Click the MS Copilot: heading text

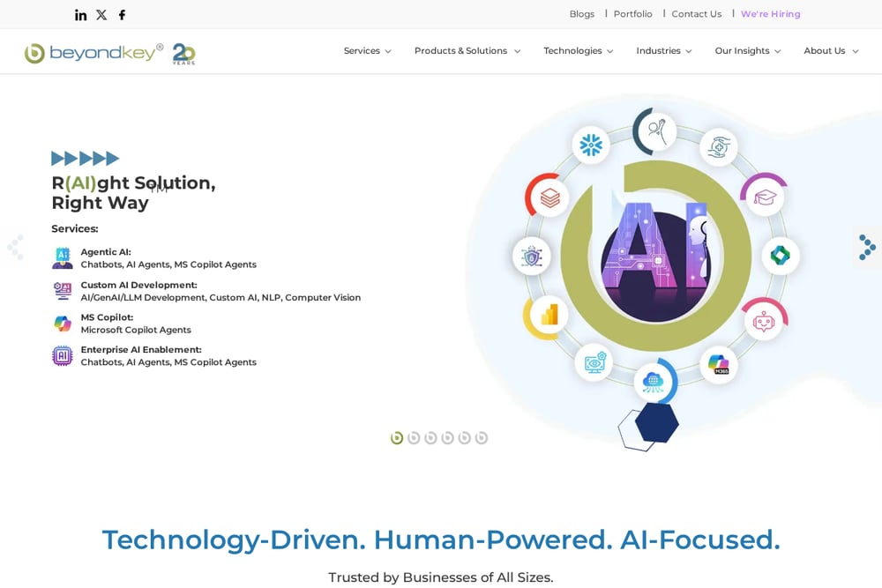(x=107, y=317)
